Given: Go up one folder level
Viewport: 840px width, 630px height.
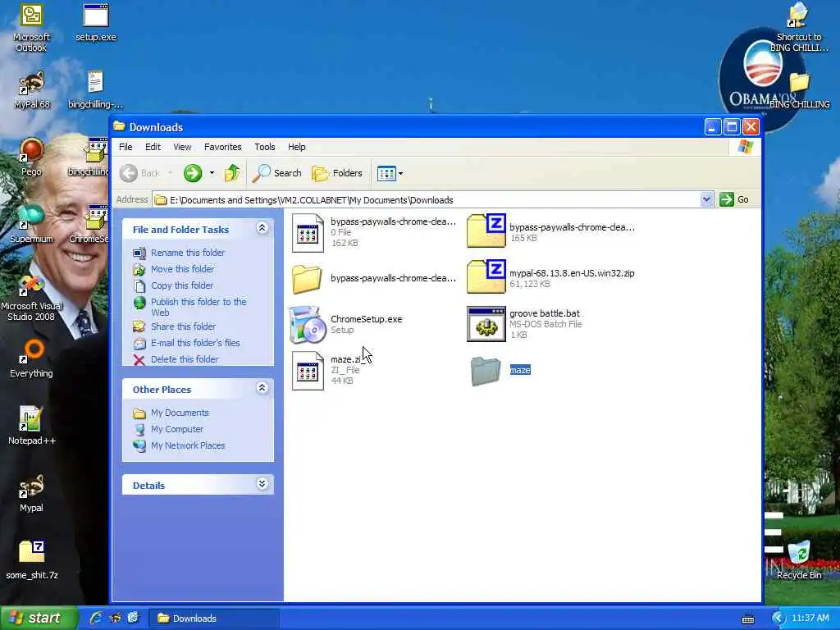Looking at the screenshot, I should coord(232,173).
